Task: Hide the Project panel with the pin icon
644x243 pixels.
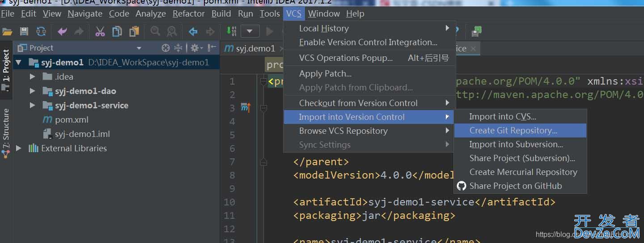Action: tap(212, 48)
